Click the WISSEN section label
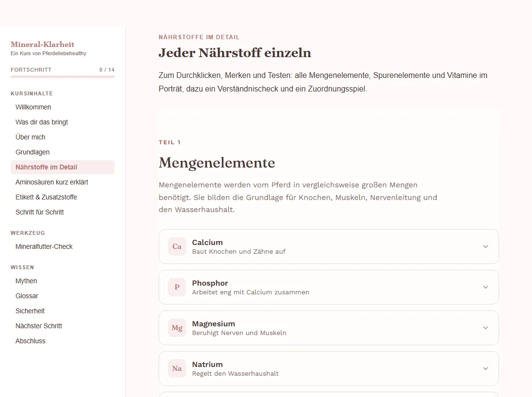The height and width of the screenshot is (397, 532). coord(22,267)
